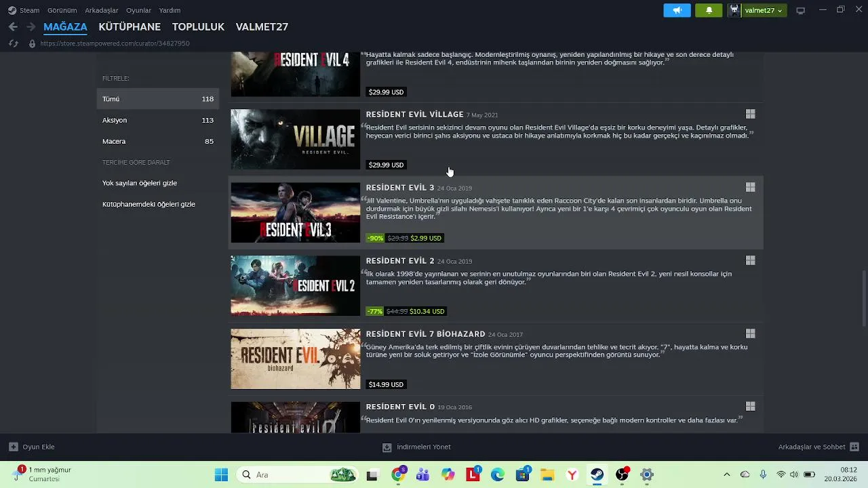Switch to the TOPLULUK tab

[198, 27]
